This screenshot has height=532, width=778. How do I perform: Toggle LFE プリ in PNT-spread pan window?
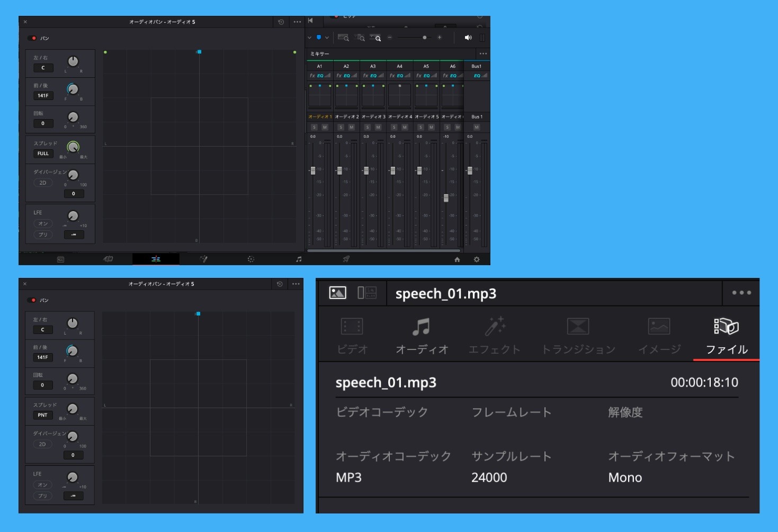pyautogui.click(x=42, y=496)
